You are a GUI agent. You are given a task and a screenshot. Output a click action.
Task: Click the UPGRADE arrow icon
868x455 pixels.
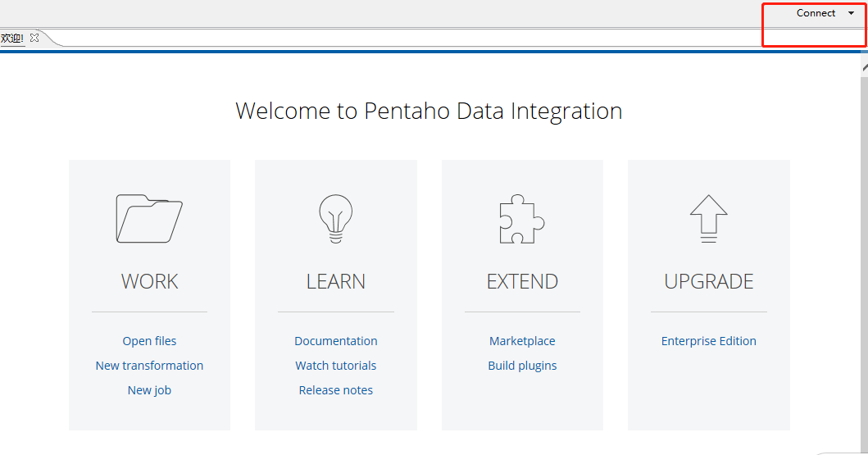708,219
